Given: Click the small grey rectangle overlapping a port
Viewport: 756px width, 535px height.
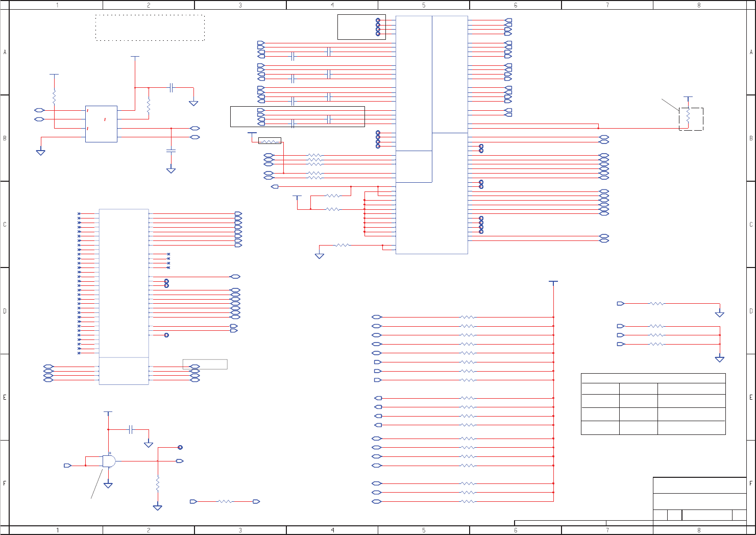Looking at the screenshot, I should (x=205, y=364).
